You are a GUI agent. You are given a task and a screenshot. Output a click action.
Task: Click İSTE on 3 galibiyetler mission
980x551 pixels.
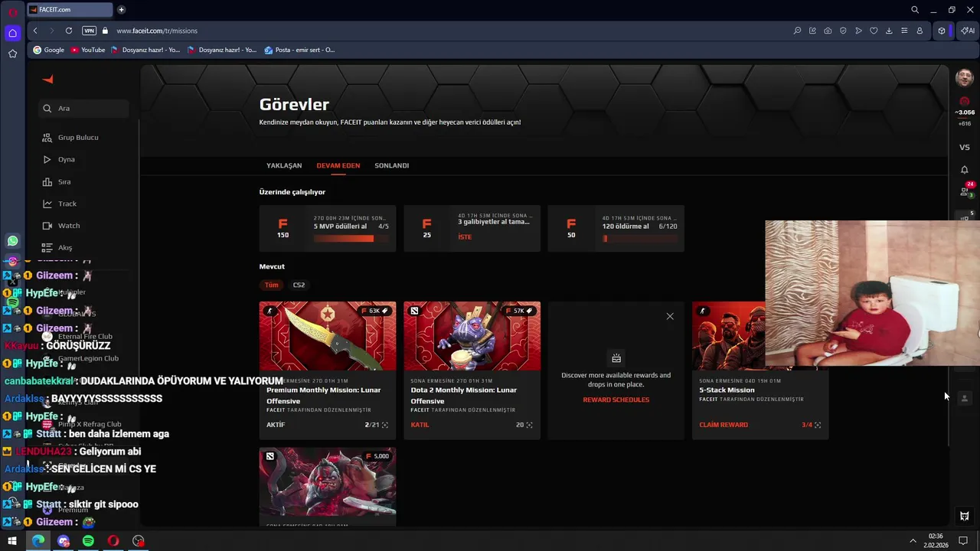pyautogui.click(x=465, y=237)
